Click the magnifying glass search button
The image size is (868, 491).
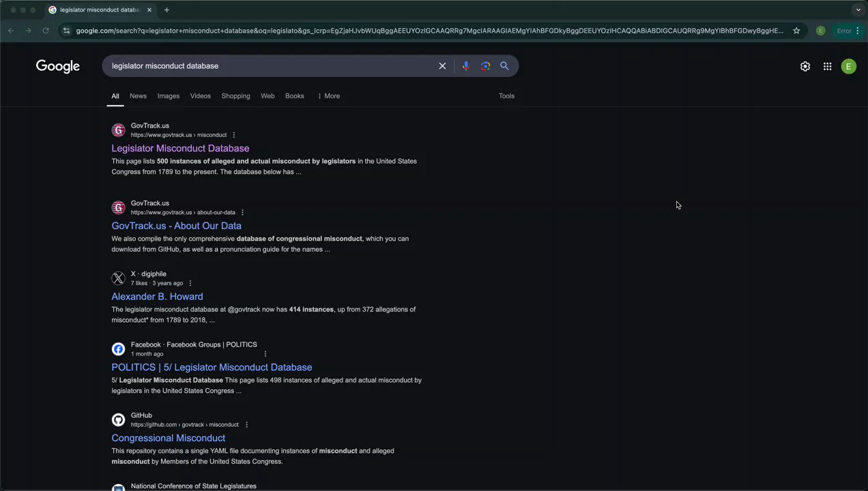[x=504, y=66]
